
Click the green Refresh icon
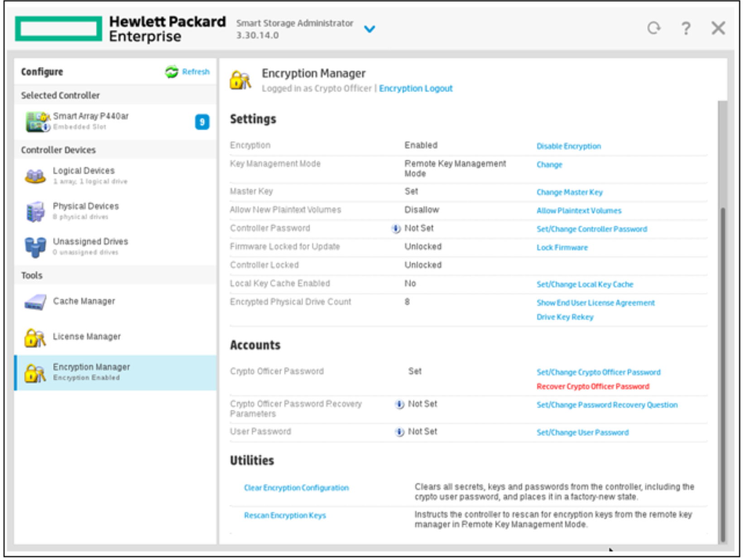172,72
